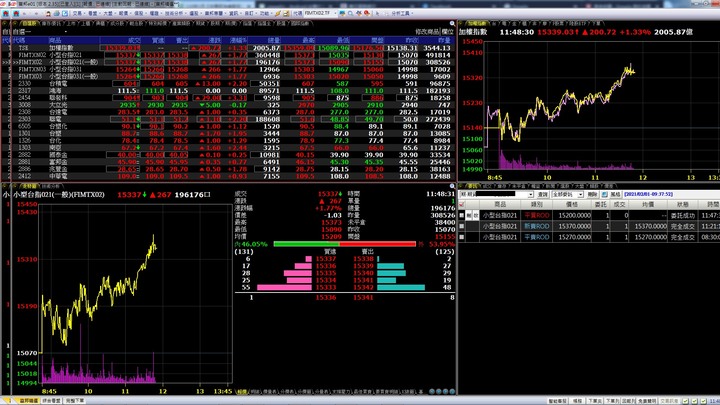
Task: Select the 台積電 2330 row in the watchlist
Action: [x=229, y=84]
